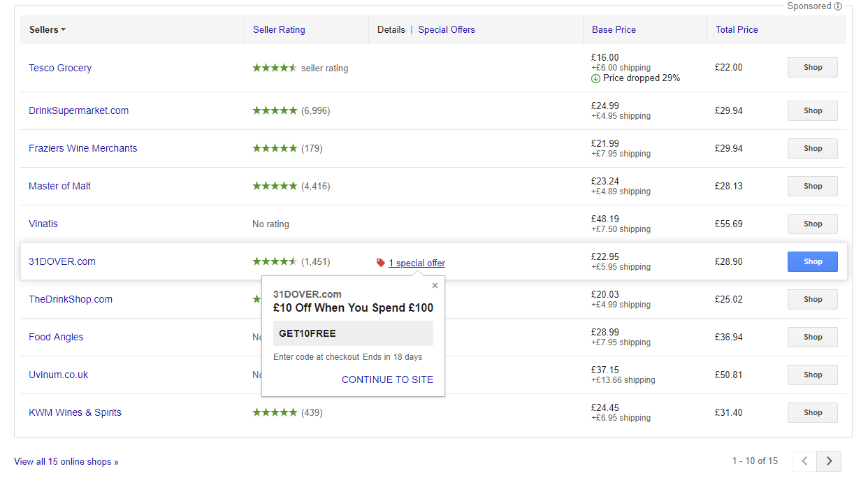Viewport: 868px width, 478px height.
Task: Open the Sellers sort dropdown
Action: [x=48, y=29]
